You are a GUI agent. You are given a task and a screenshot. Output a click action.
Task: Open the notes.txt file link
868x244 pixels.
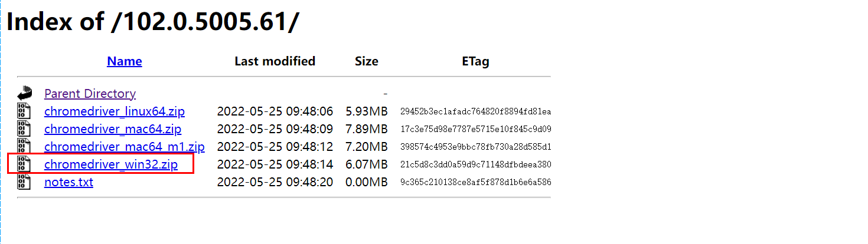tap(68, 182)
